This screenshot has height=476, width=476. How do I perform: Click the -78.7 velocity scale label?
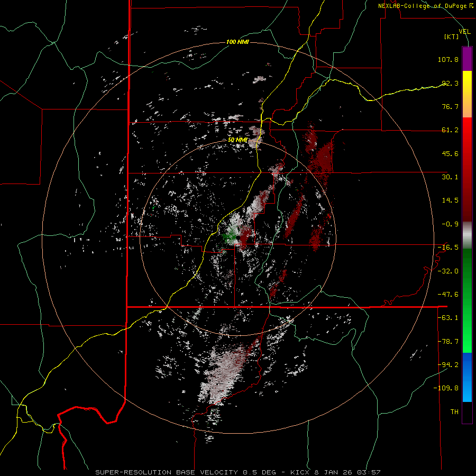point(448,342)
